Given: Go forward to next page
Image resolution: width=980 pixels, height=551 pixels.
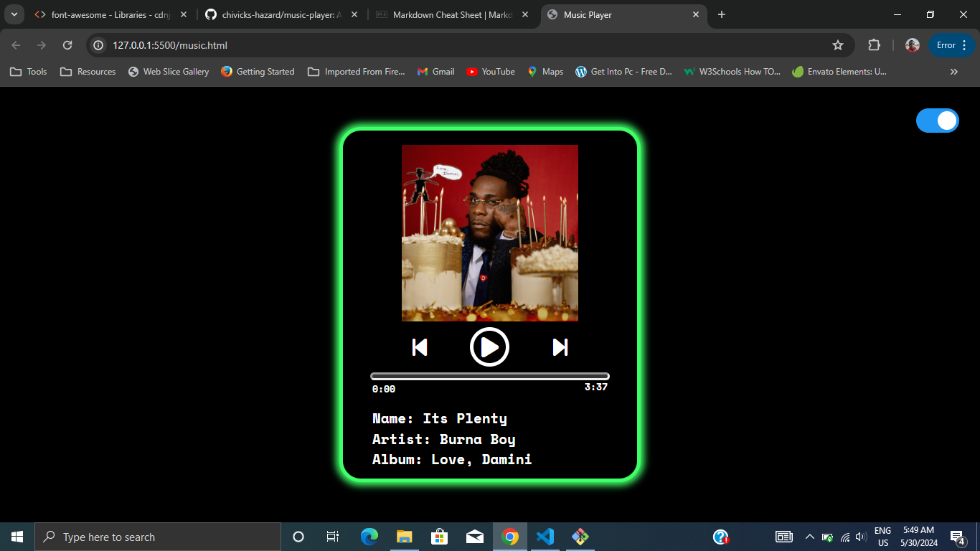Looking at the screenshot, I should (x=42, y=45).
